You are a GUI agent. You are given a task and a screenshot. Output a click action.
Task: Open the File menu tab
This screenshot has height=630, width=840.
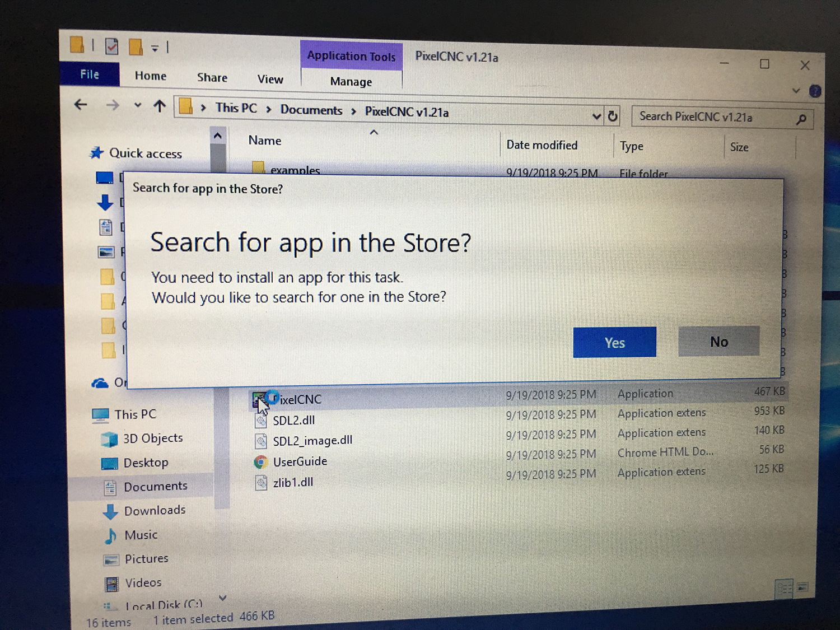click(90, 74)
